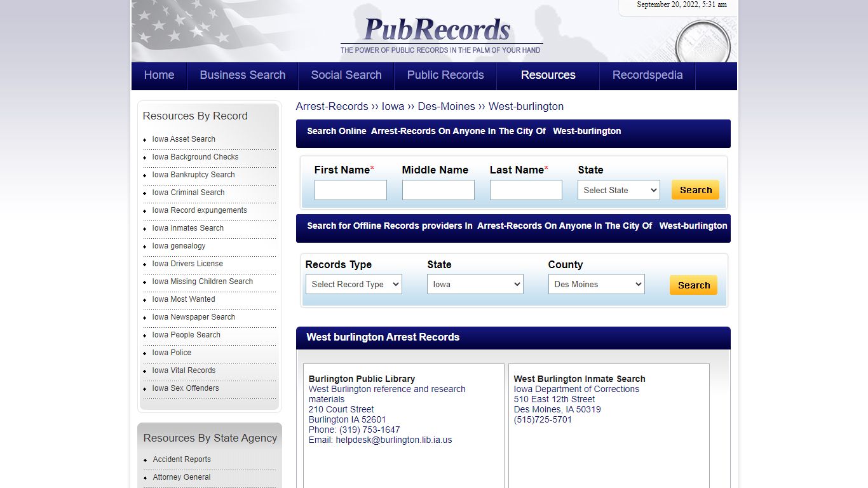Focus the First Name input field
Screen dimensions: 868x488
pos(351,190)
